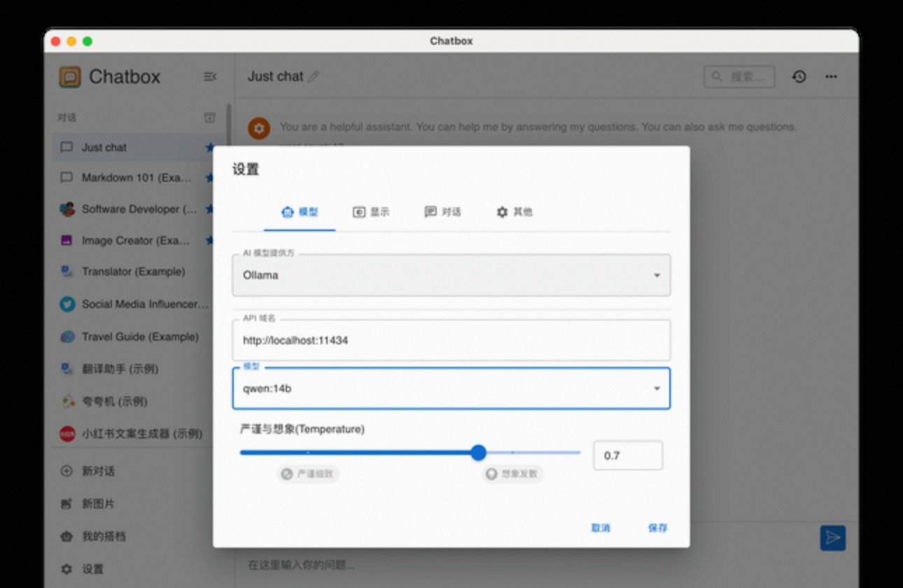
Task: Click the archive icon beside the 对话 header
Action: 209,118
